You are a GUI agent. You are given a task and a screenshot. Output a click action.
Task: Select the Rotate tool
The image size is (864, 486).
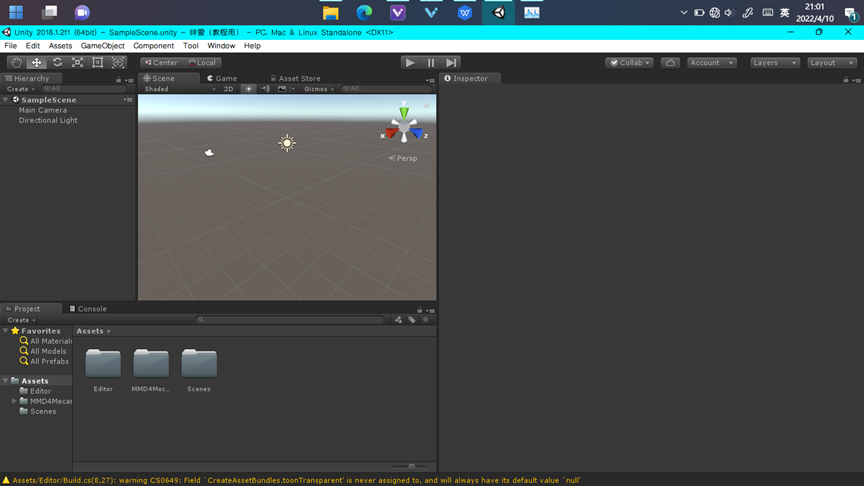tap(57, 62)
